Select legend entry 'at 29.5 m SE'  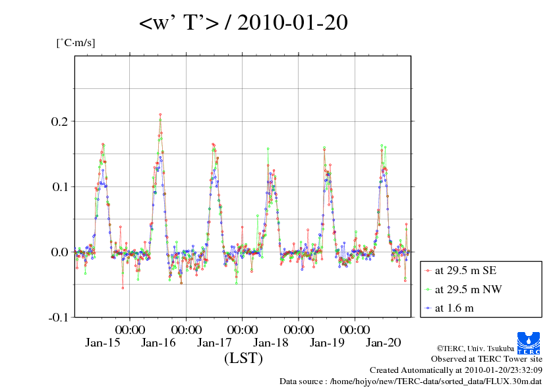[465, 271]
